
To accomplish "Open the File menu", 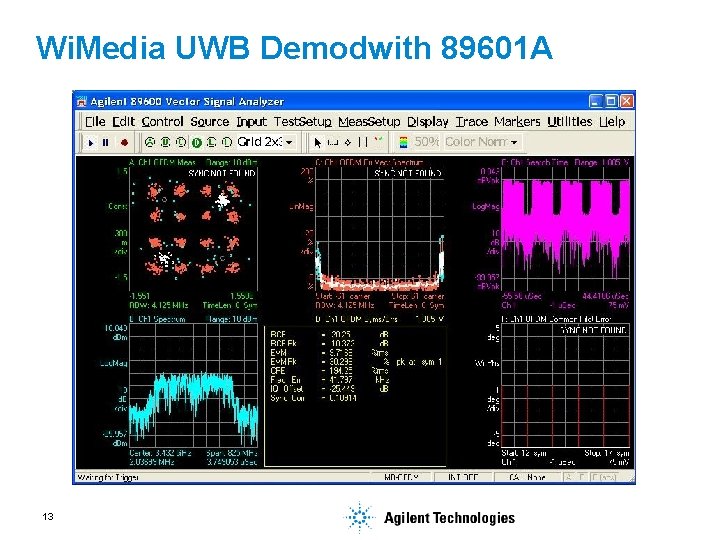I will point(95,122).
